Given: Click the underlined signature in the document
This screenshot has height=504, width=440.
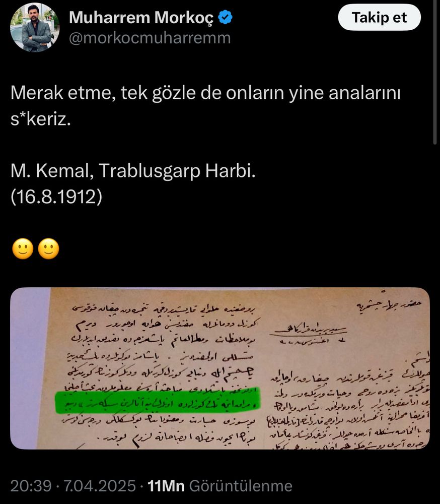Looking at the screenshot, I should [x=308, y=331].
